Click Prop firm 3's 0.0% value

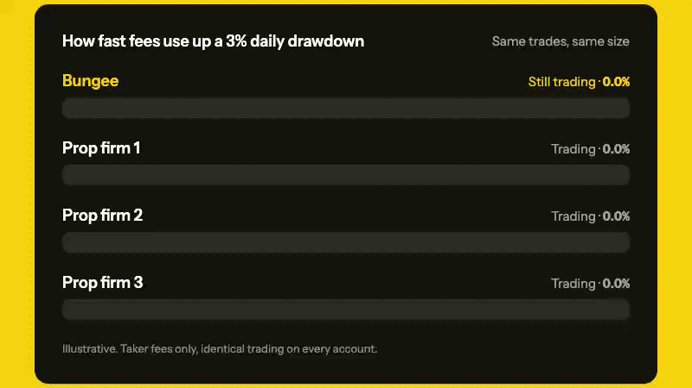click(x=616, y=283)
